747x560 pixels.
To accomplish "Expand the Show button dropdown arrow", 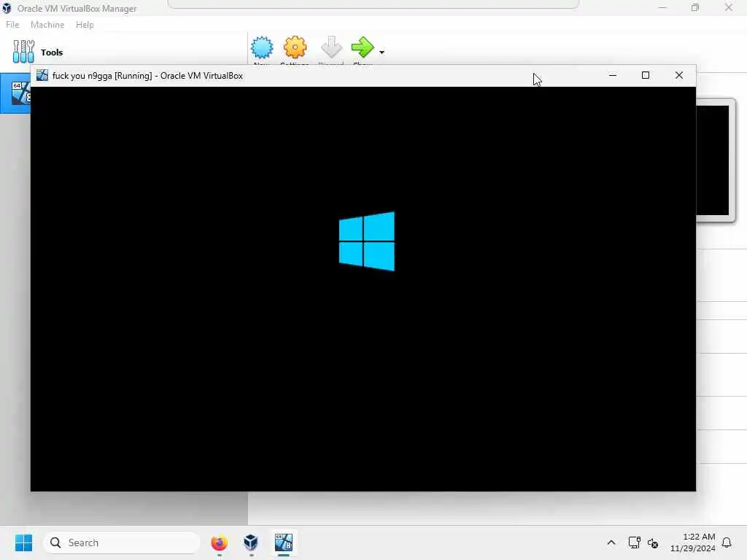I will point(382,52).
